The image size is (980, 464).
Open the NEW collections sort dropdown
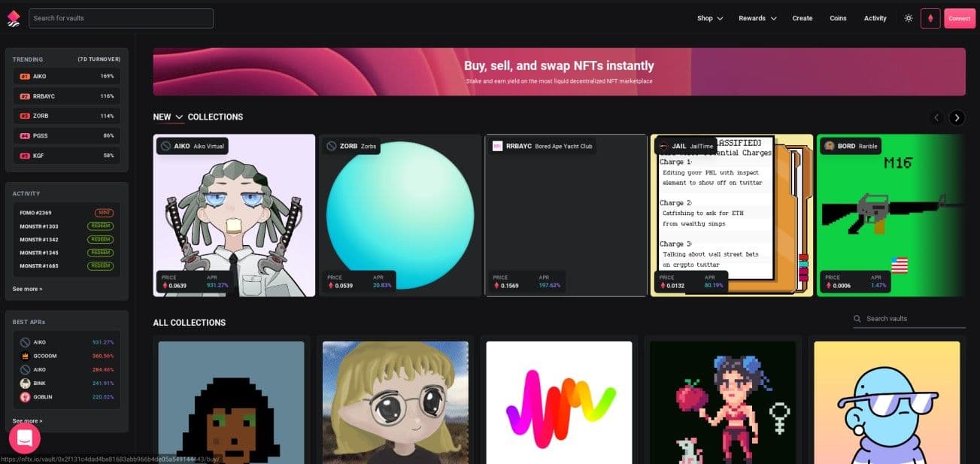click(179, 117)
